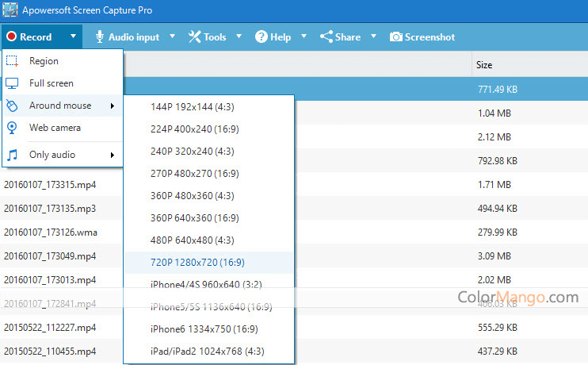Click the 1.04 MB size cell
Screen dimensions: 588x365
[x=494, y=113]
